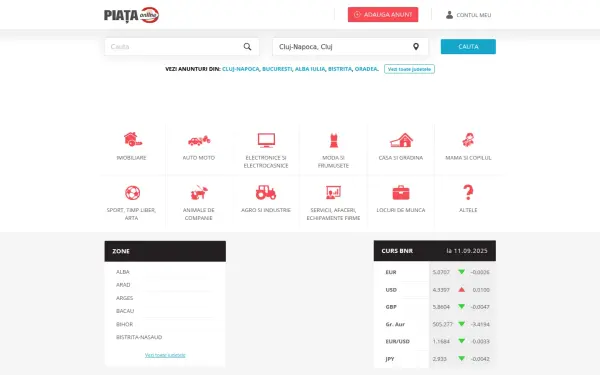Click the JPY currency label
Image resolution: width=600 pixels, height=375 pixels.
point(390,359)
